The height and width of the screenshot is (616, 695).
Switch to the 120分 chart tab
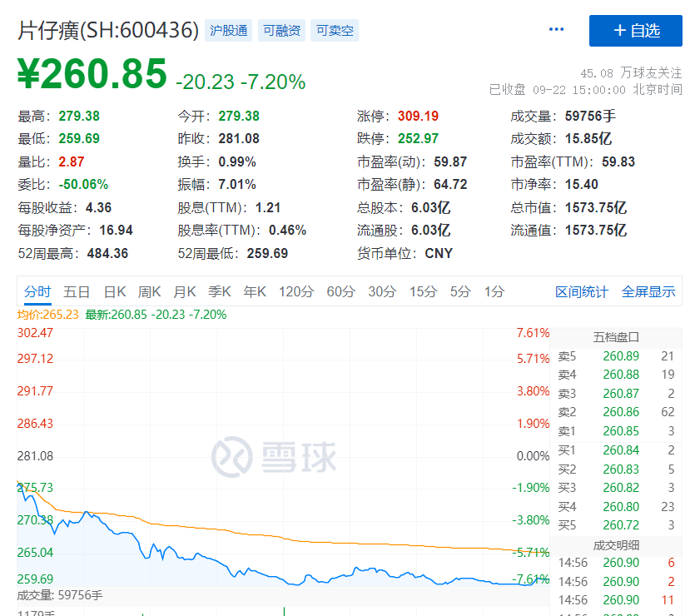click(296, 291)
